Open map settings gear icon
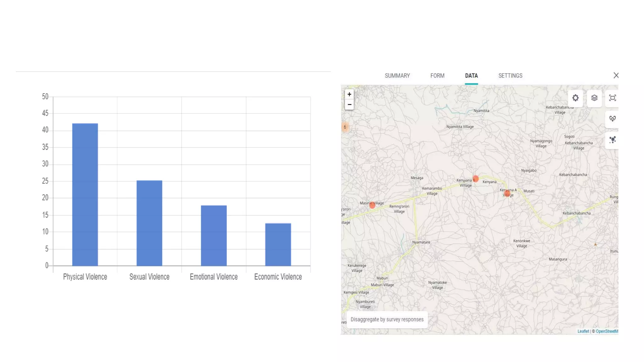Viewport: 644px width, 362px height. [575, 98]
